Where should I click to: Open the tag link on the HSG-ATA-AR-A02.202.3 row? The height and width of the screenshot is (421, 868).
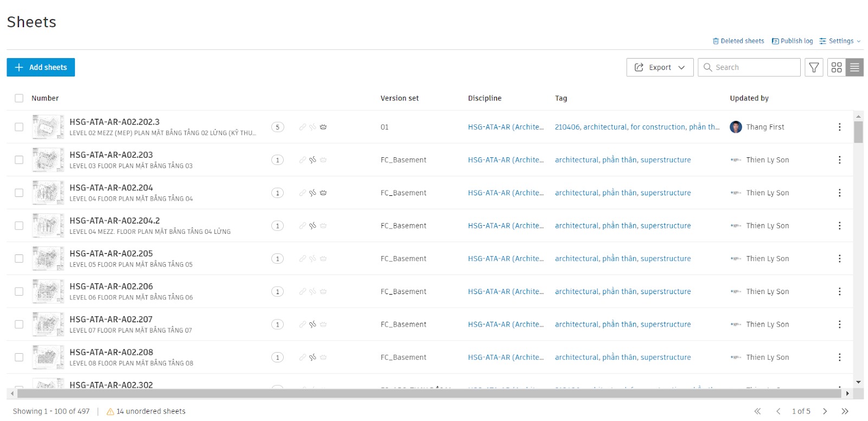coord(637,127)
